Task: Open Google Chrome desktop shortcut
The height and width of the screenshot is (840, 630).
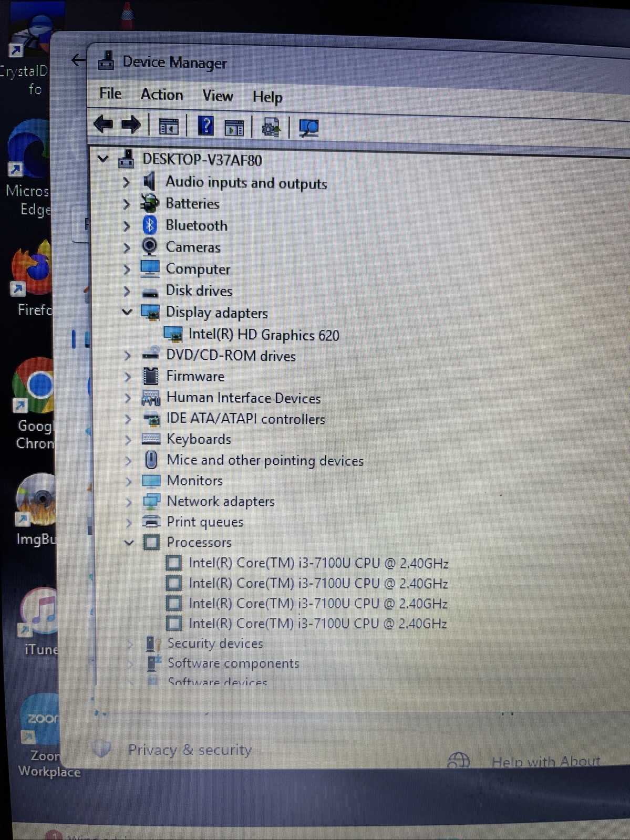Action: click(34, 403)
